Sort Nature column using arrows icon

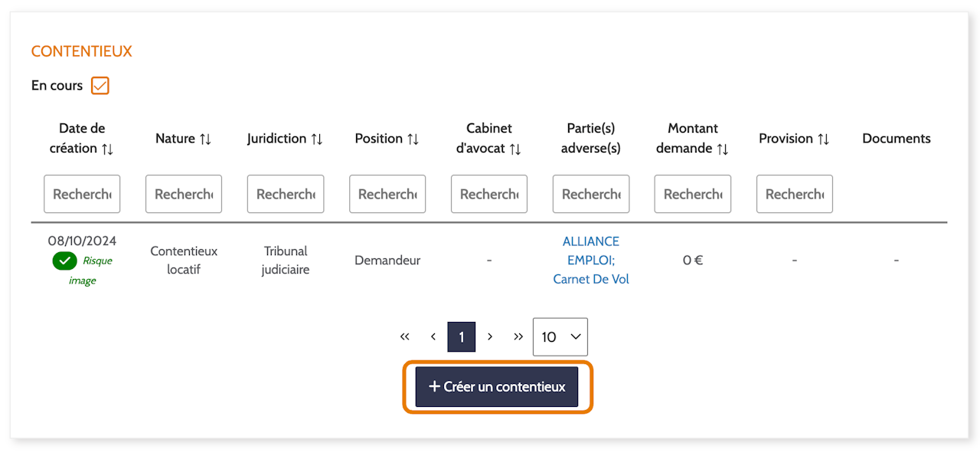205,139
